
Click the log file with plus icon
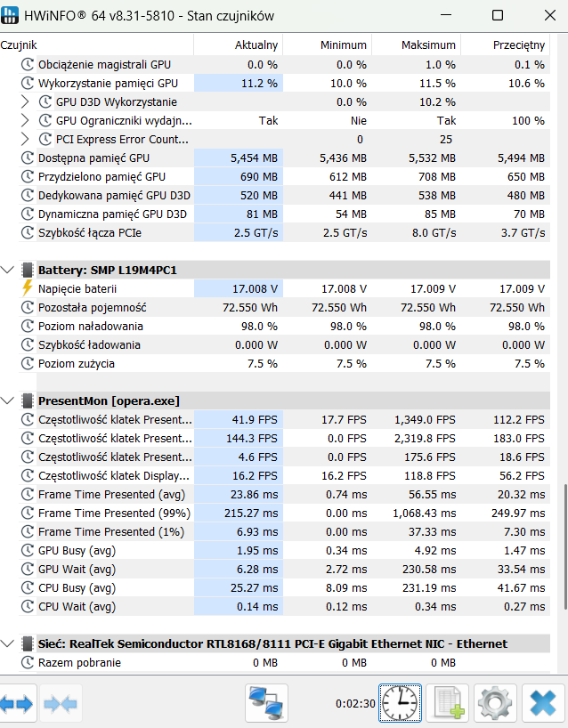(447, 704)
